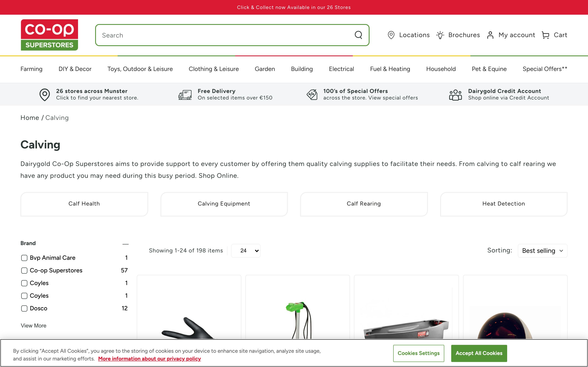This screenshot has width=588, height=367.
Task: Click the Co-Op Superstores logo
Action: 49,34
